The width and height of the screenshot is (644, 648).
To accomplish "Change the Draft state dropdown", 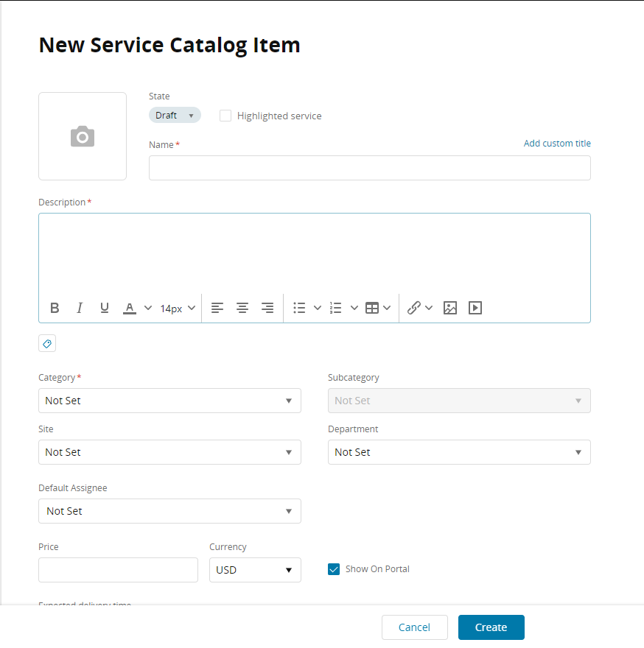I will 175,116.
